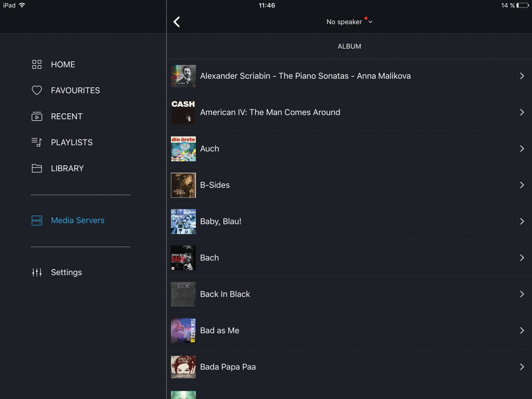Expand the No speaker chevron arrow
This screenshot has height=399, width=532.
[x=371, y=22]
